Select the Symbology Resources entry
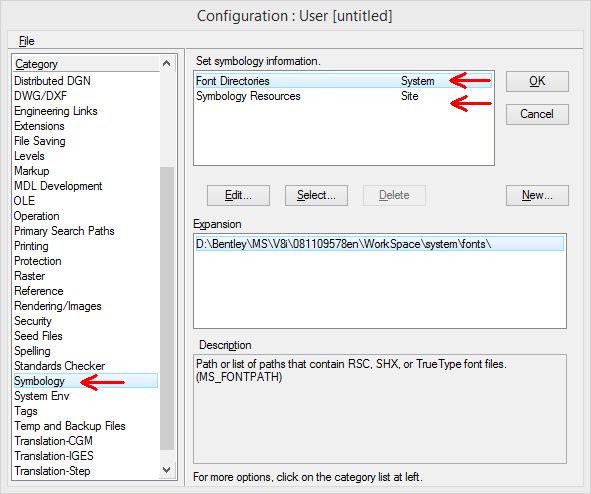Image resolution: width=591 pixels, height=494 pixels. [x=343, y=96]
